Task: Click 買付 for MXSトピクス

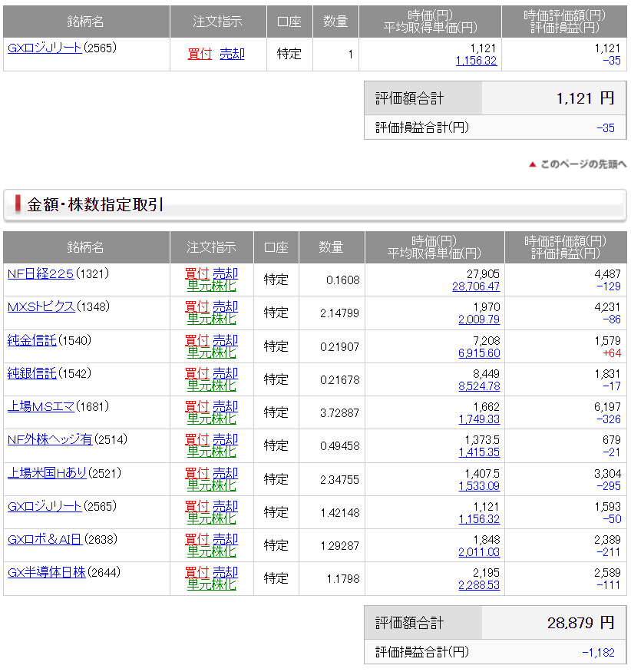Action: click(x=197, y=306)
